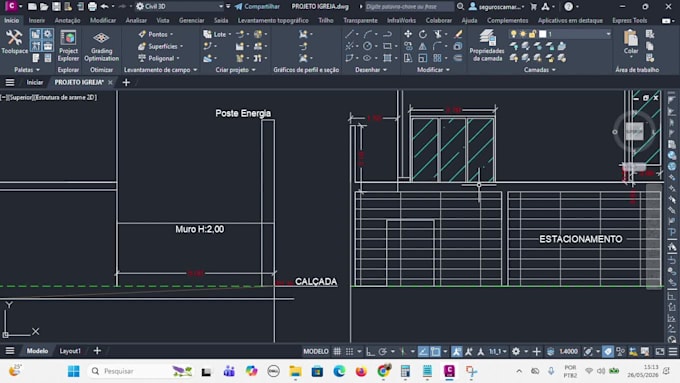
Task: Select the Hatch draw tool
Action: [x=387, y=58]
